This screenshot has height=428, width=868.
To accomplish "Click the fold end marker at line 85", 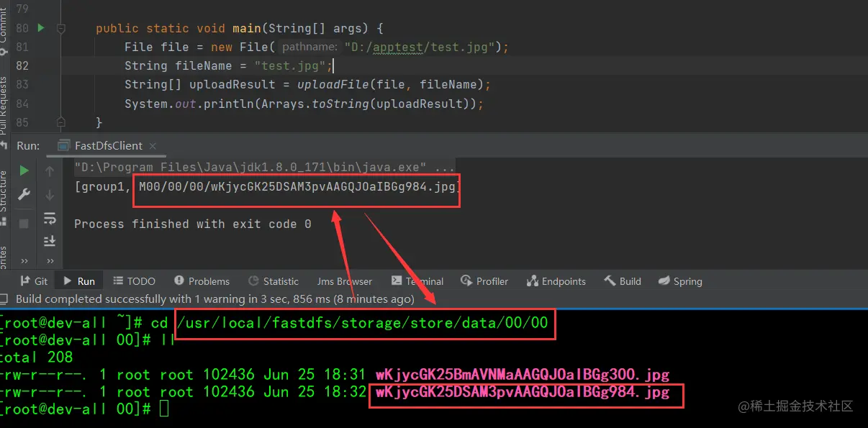I will click(61, 122).
